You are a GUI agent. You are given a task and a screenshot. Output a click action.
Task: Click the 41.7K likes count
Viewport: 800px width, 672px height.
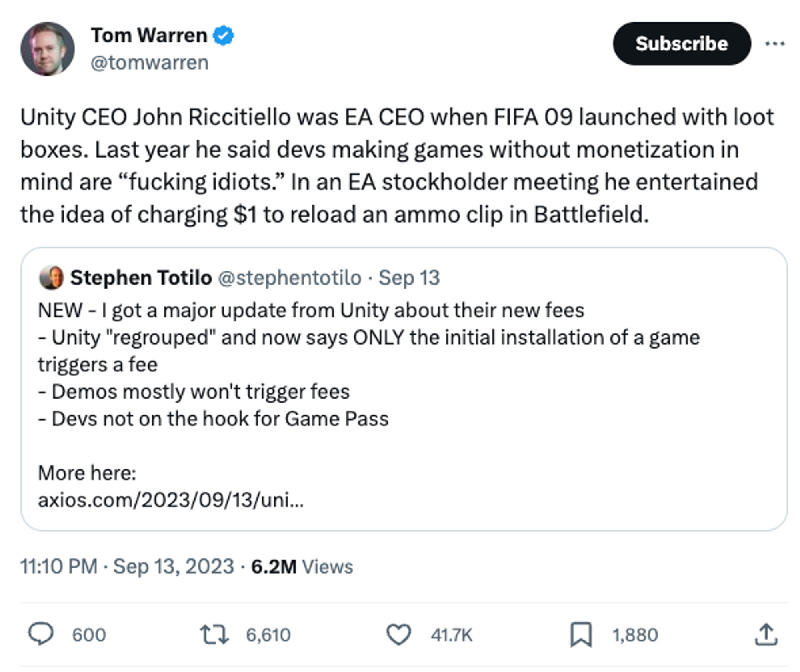coord(452,635)
